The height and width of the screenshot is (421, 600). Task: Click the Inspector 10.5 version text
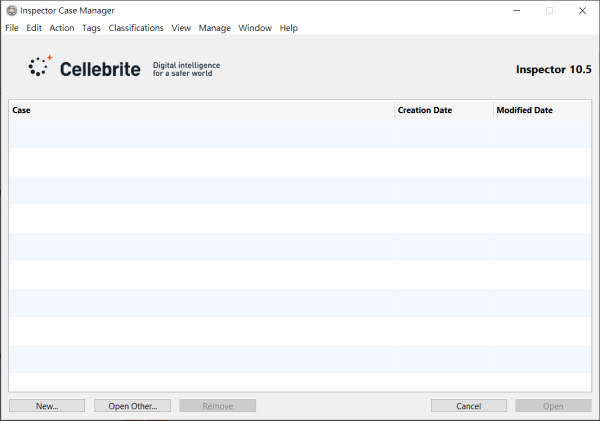pos(554,69)
